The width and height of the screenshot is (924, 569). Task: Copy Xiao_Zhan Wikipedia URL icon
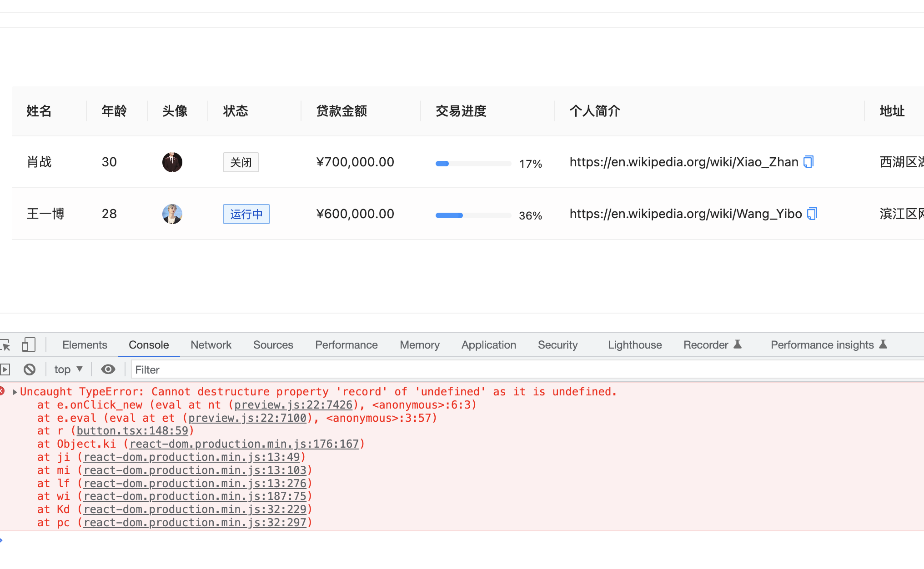click(808, 162)
